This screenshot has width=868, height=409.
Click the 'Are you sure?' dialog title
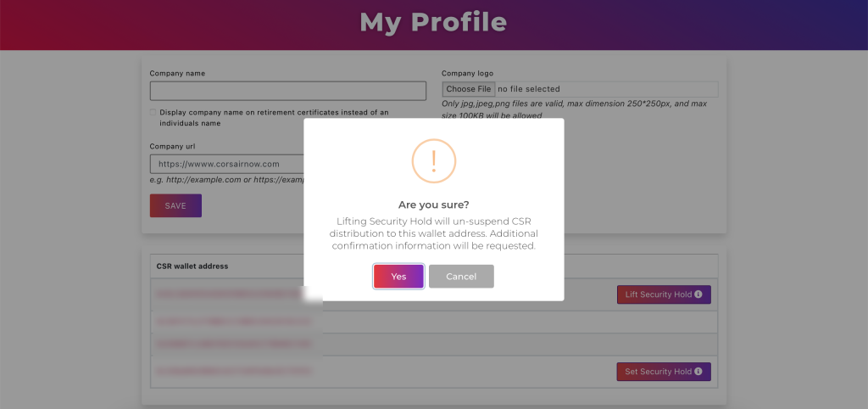434,204
